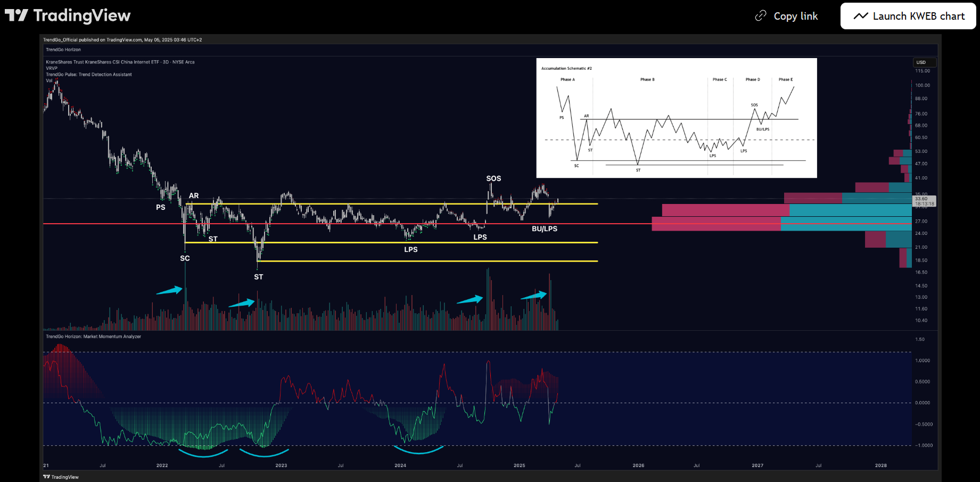Viewport: 980px width, 482px height.
Task: Click the TradingView wordmark in the header
Action: click(x=82, y=15)
